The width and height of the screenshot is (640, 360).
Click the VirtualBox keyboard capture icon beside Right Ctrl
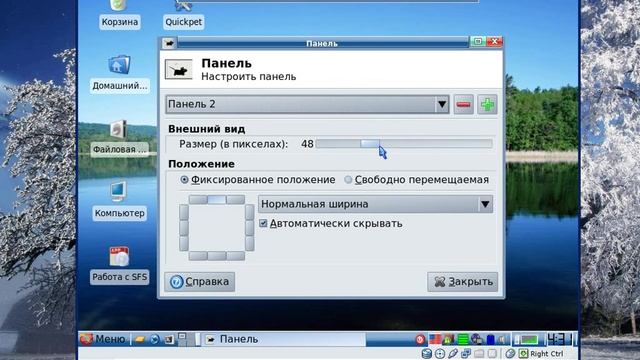523,353
